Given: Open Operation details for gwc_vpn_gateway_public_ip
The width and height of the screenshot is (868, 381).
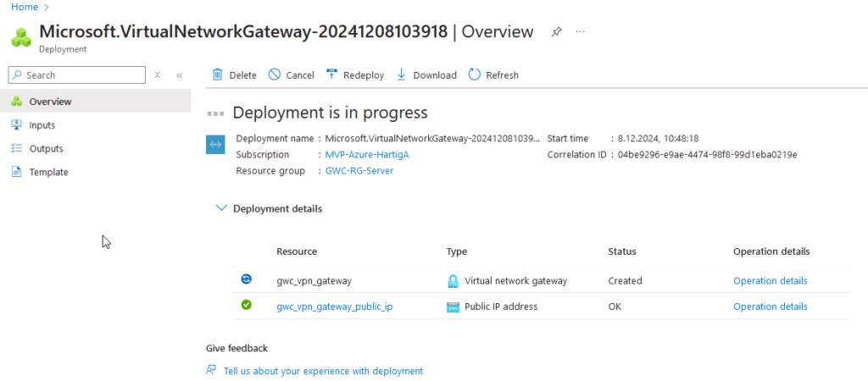Looking at the screenshot, I should (x=770, y=306).
